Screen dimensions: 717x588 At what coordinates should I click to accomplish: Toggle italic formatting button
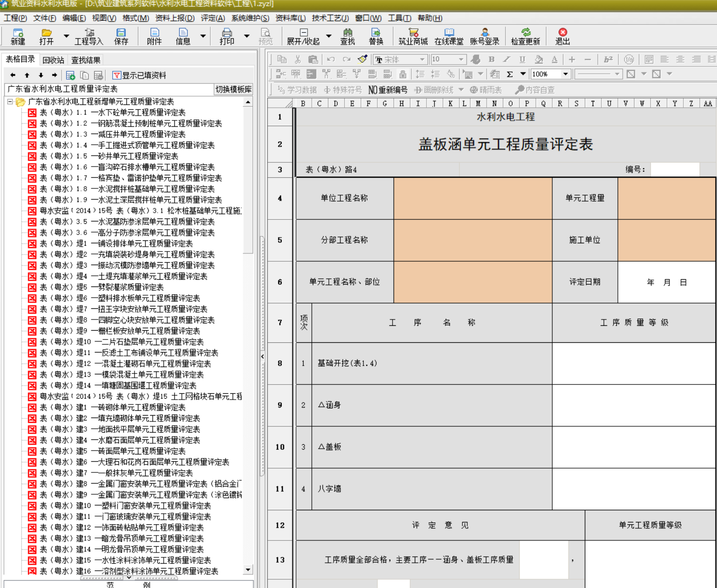pyautogui.click(x=507, y=59)
